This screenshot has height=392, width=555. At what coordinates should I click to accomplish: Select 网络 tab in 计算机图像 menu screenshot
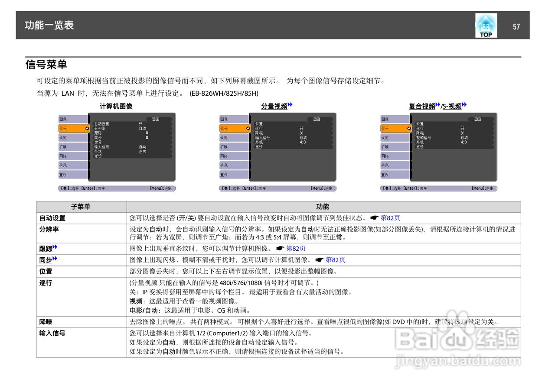(x=73, y=156)
